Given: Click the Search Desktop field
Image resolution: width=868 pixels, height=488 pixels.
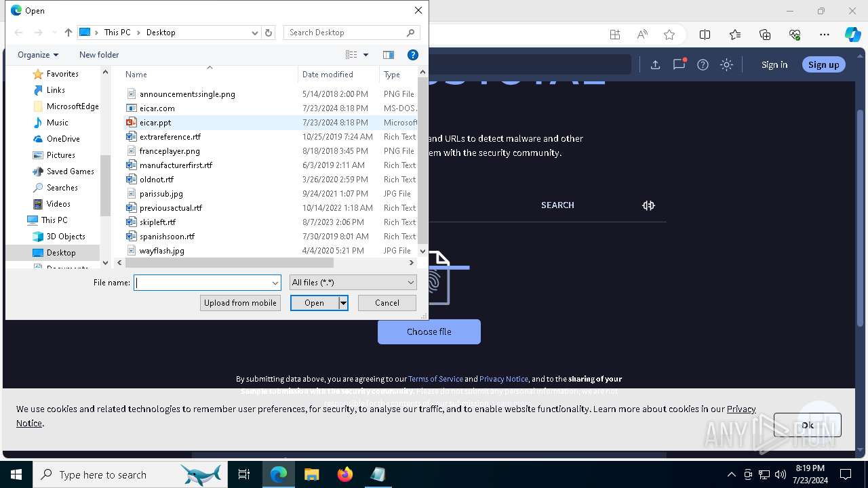Looking at the screenshot, I should pos(351,33).
